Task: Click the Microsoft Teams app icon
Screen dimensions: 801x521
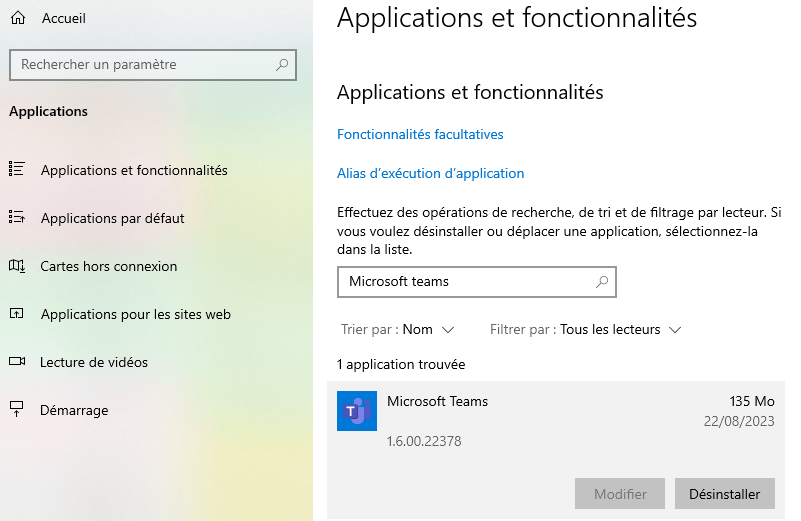Action: tap(357, 411)
